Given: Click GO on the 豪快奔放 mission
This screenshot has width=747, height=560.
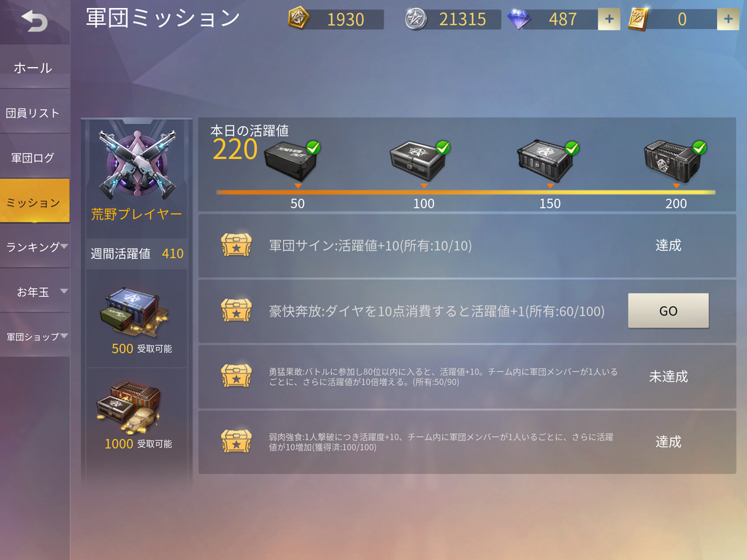Looking at the screenshot, I should click(668, 311).
